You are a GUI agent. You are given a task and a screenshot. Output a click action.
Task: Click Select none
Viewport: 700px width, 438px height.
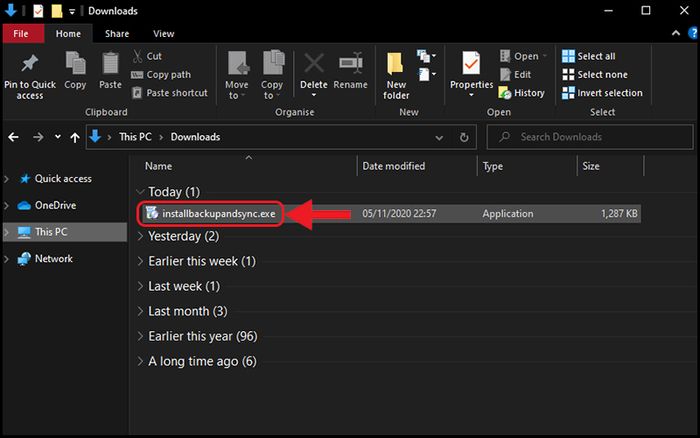tap(595, 75)
